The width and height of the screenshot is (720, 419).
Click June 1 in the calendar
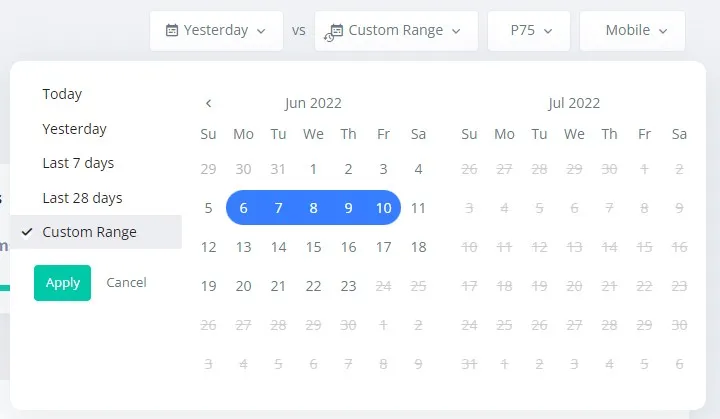click(x=313, y=169)
